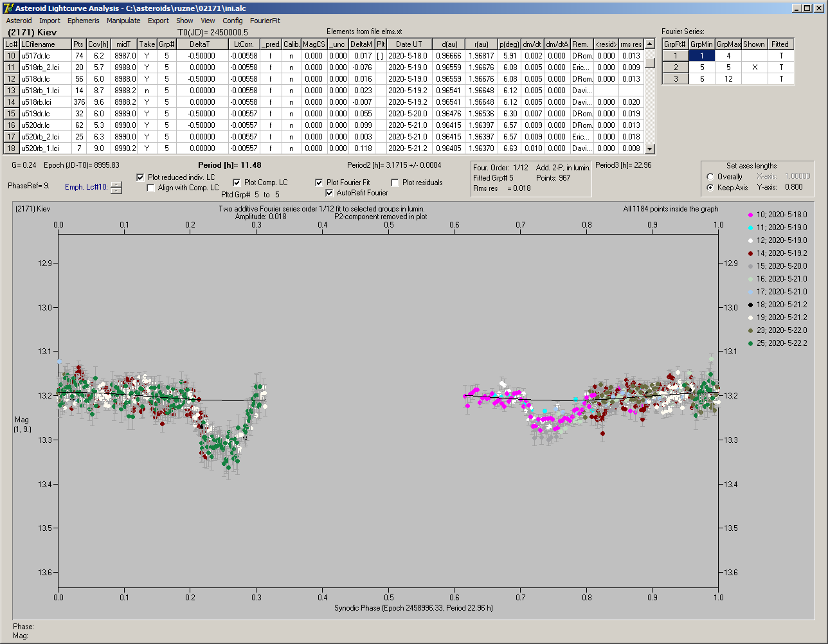
Task: Click the green legend marker for 25; 2020-5-22.2
Action: (751, 343)
